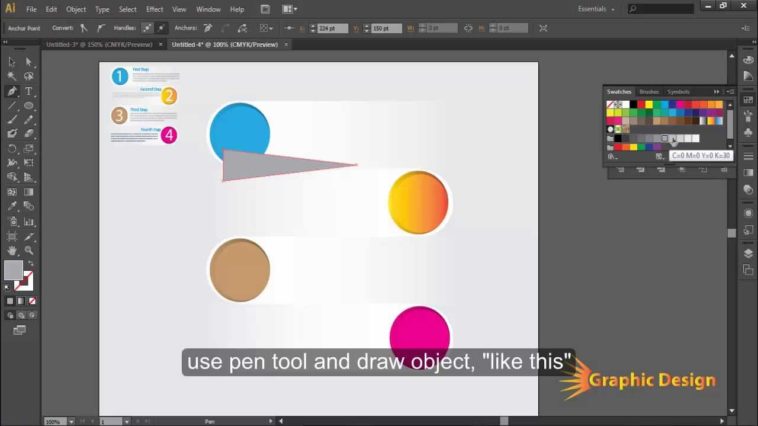Select the Free Transform tool
Viewport: 758px width, 426px height.
[29, 163]
